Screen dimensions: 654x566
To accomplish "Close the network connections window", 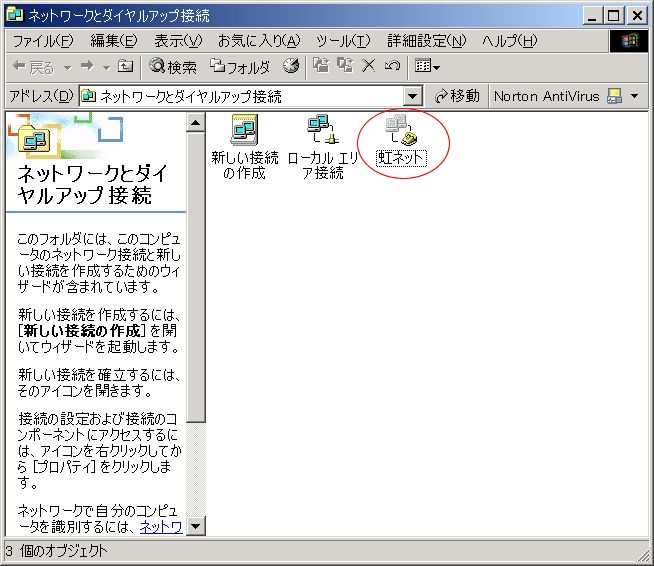I will (637, 16).
